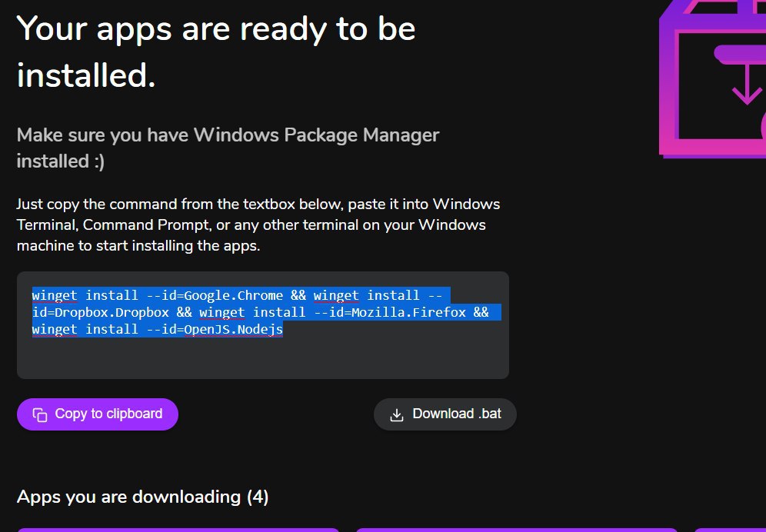This screenshot has width=766, height=532.
Task: Click the "--id=Google.Chrome" text in the command
Action: tap(215, 295)
